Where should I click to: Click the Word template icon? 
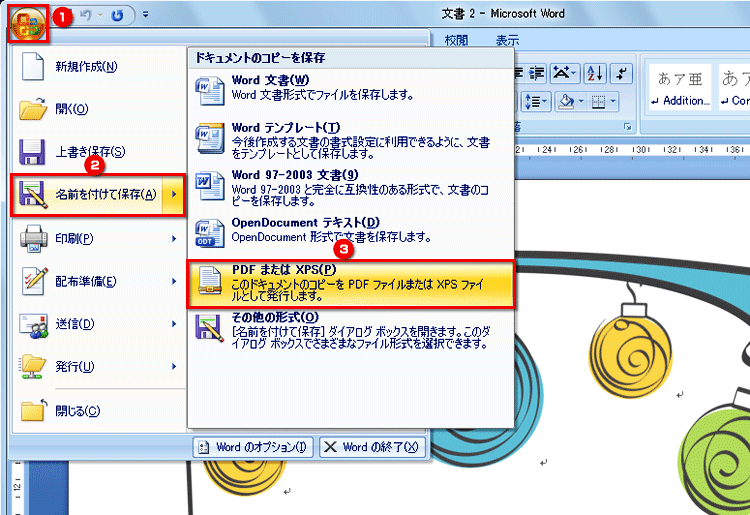pos(210,138)
